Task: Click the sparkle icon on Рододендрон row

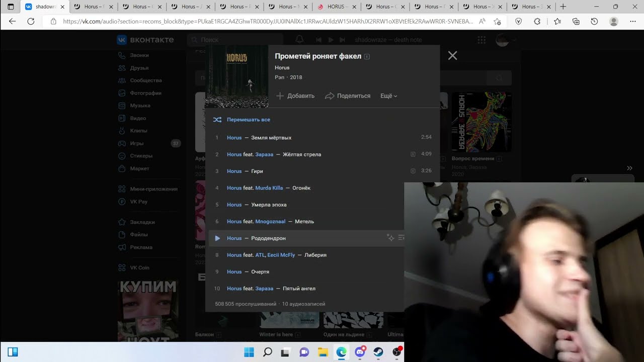Action: 390,238
